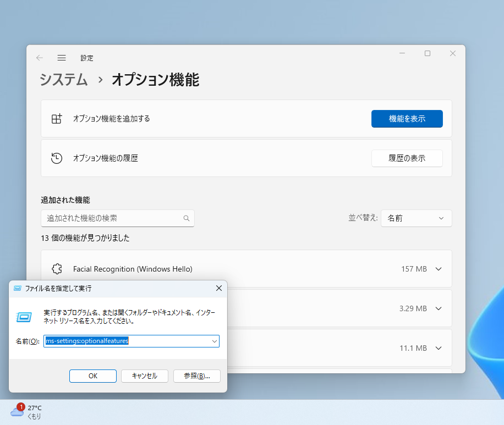Click the add optional feature icon
The height and width of the screenshot is (425, 504).
pos(57,119)
